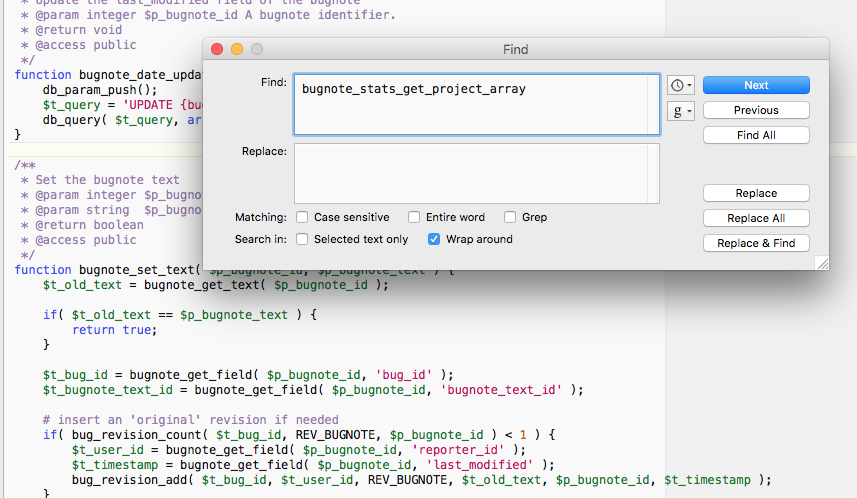
Task: Turn on Grep matching
Action: click(x=510, y=217)
